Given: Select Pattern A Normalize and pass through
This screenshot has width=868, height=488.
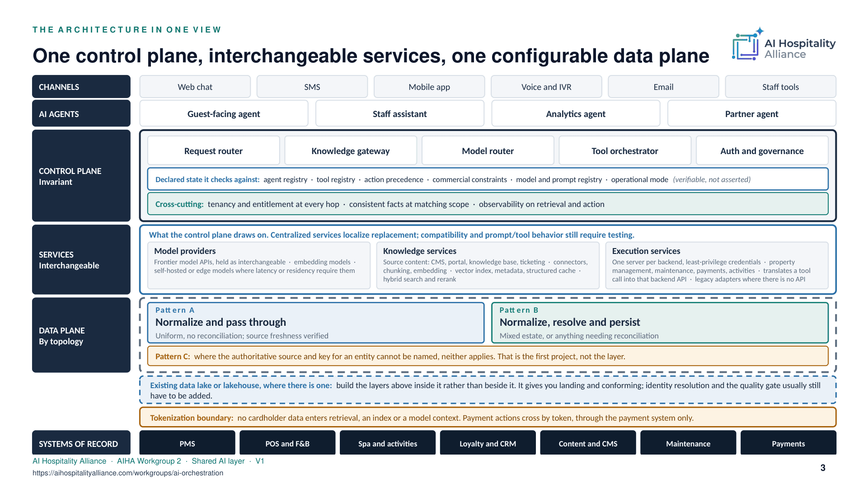Looking at the screenshot, I should click(316, 323).
